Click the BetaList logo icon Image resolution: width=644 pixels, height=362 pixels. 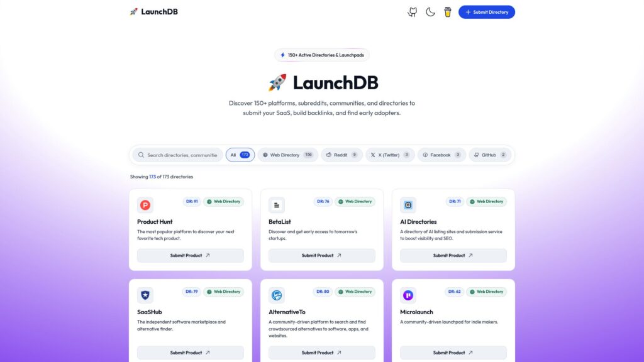click(277, 205)
